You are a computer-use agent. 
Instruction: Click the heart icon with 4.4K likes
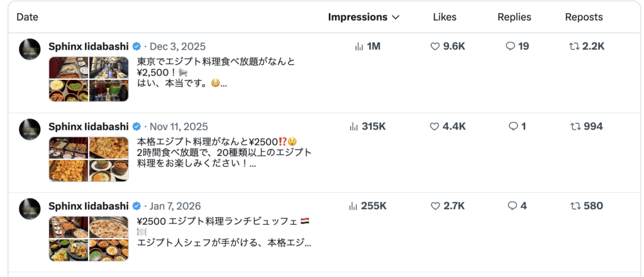tap(435, 127)
